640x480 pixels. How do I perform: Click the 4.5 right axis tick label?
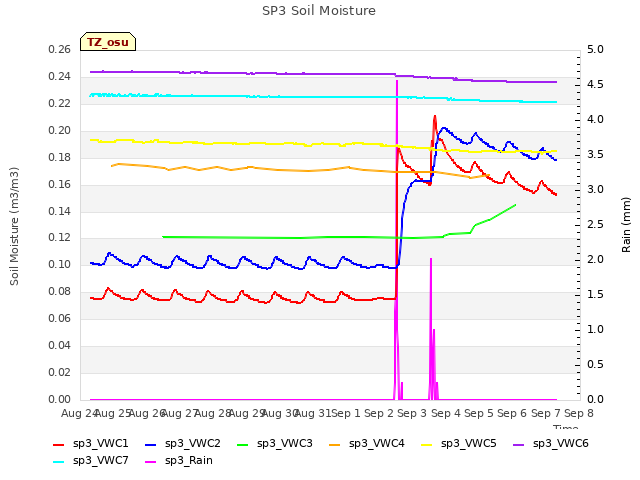click(595, 84)
